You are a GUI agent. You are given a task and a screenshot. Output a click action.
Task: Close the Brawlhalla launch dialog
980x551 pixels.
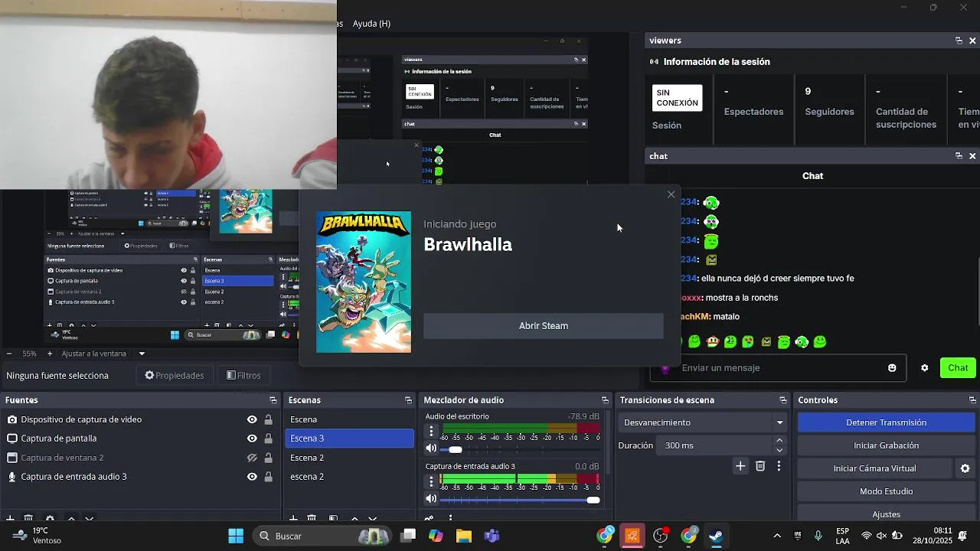pyautogui.click(x=671, y=194)
